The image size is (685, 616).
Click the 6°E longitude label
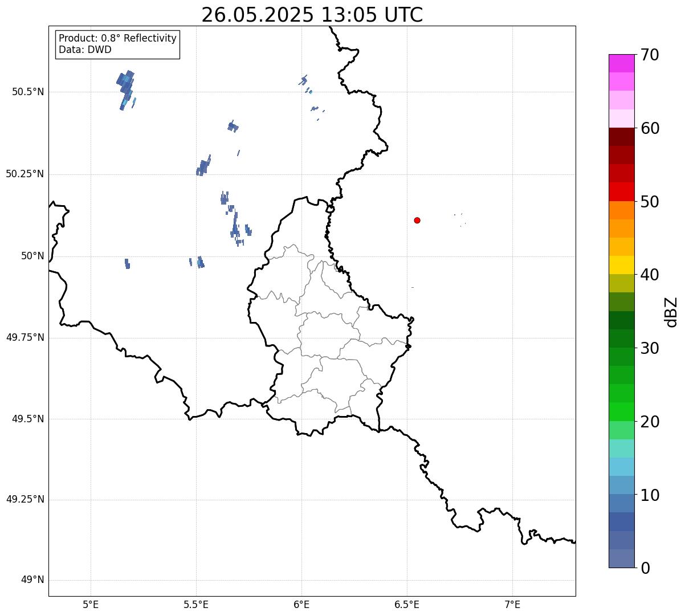(x=301, y=604)
